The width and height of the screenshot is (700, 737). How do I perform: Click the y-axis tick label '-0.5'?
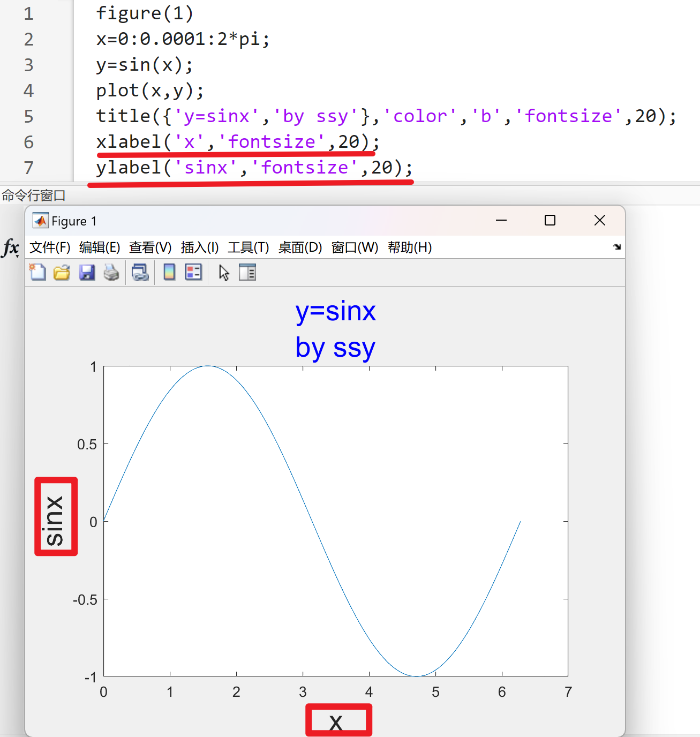click(x=85, y=600)
